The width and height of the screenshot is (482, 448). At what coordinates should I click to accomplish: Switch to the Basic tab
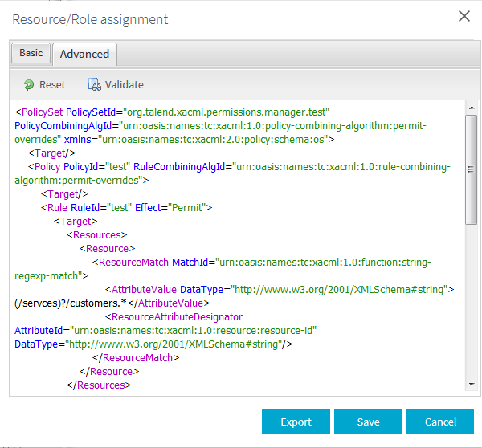31,53
